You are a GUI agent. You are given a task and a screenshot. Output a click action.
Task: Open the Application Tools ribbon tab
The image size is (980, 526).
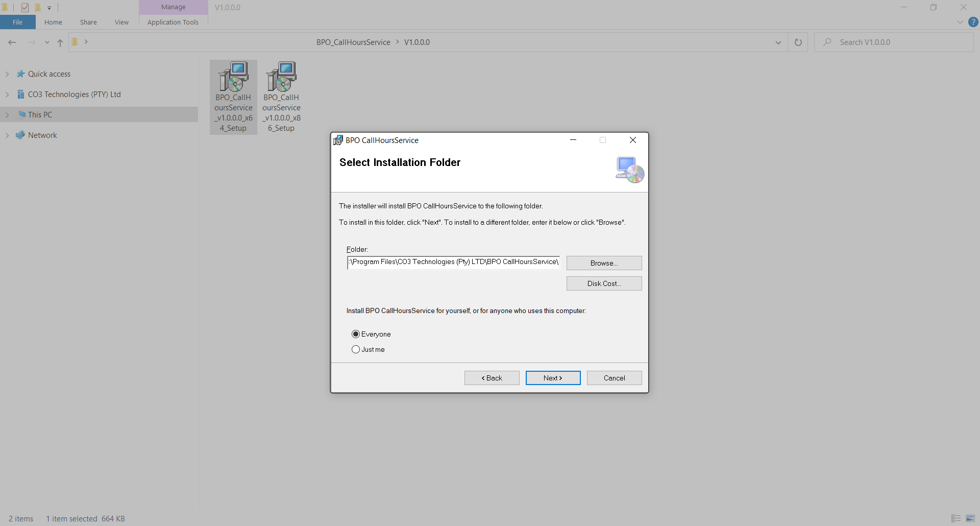[173, 22]
